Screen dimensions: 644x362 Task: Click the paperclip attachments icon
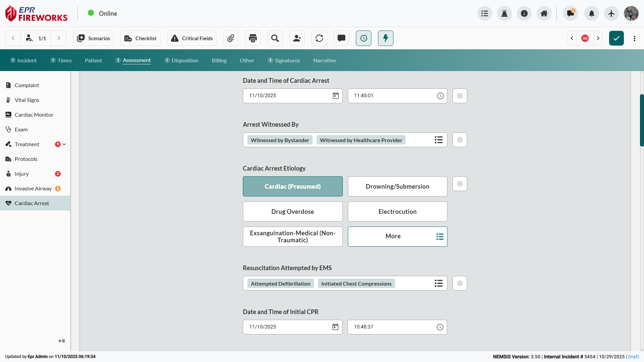230,38
